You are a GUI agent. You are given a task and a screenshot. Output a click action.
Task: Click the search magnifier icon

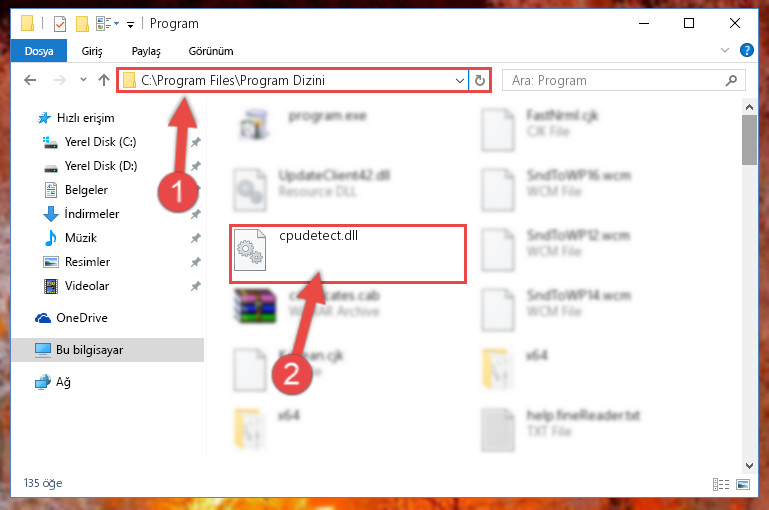point(731,80)
